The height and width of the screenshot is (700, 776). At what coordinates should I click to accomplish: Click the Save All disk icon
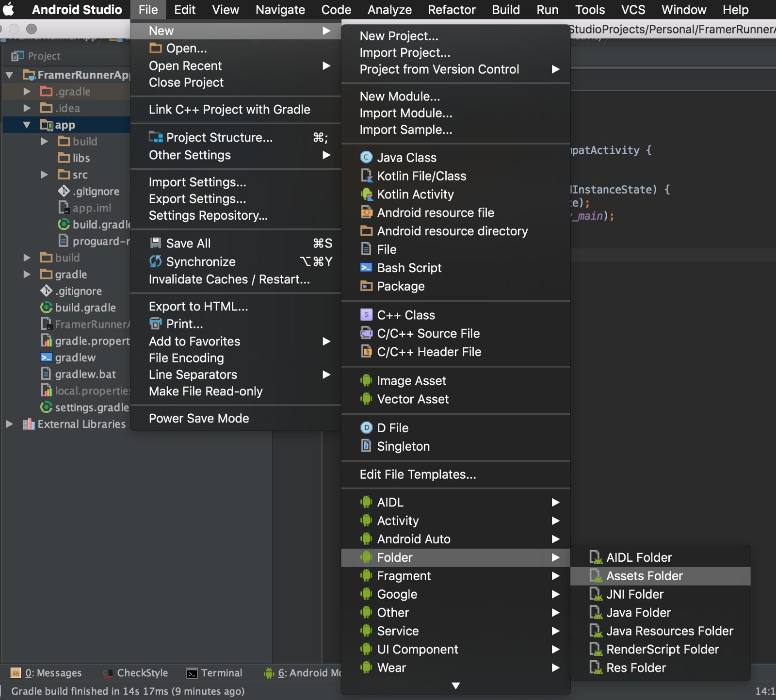coord(155,244)
